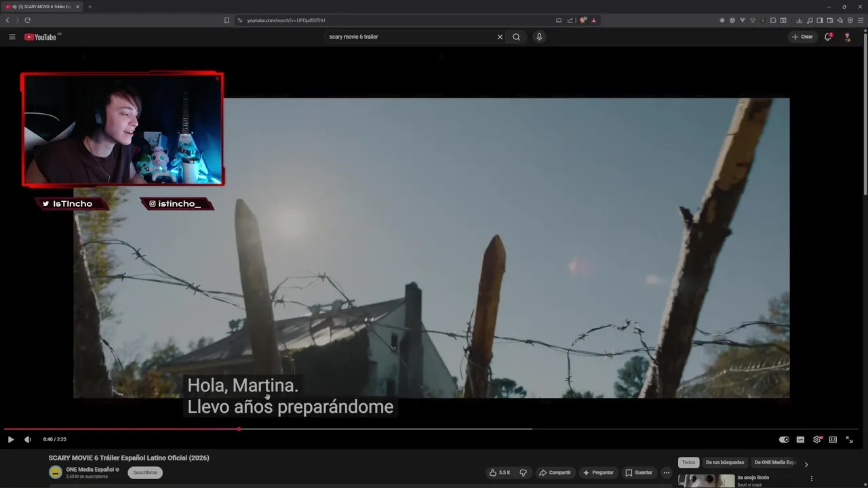Viewport: 868px width, 488px height.
Task: Open site information icon beside URL
Action: point(240,20)
